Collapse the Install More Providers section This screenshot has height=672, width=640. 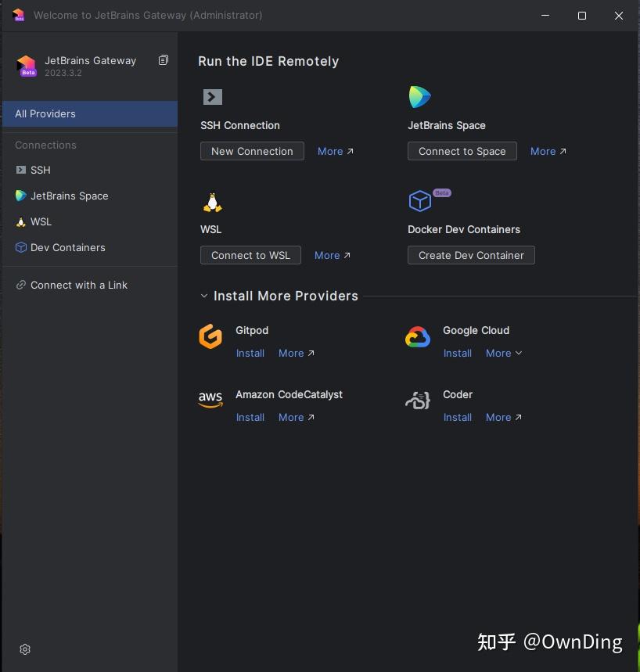204,296
